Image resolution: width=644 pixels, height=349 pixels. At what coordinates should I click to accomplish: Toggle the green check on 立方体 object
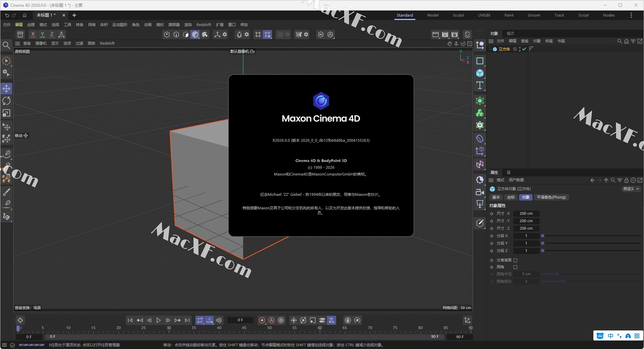(524, 49)
